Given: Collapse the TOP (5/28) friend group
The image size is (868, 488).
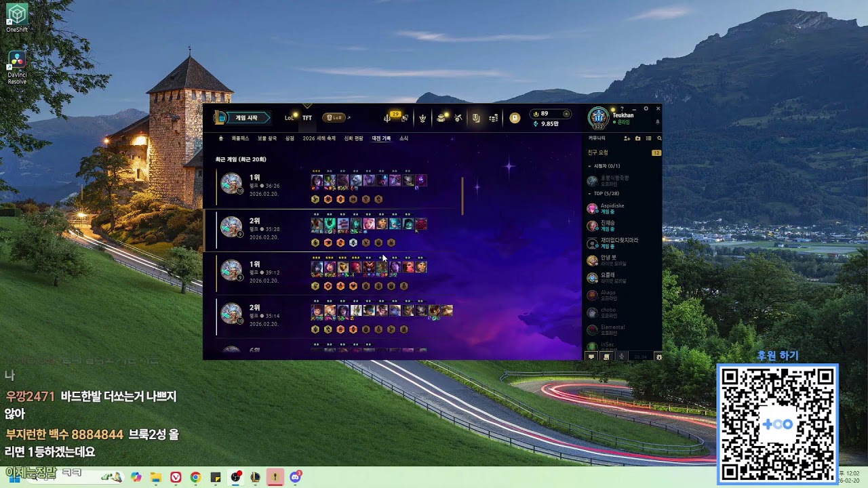Looking at the screenshot, I should pyautogui.click(x=604, y=194).
